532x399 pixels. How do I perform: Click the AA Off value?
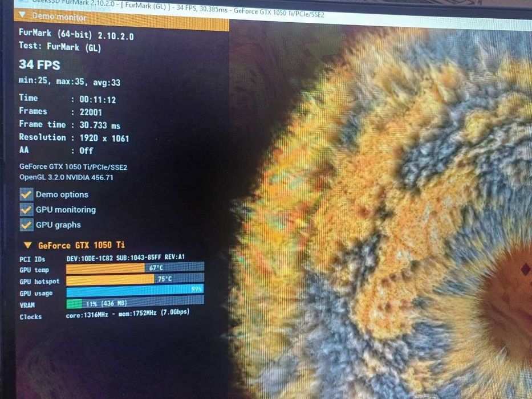coord(86,150)
